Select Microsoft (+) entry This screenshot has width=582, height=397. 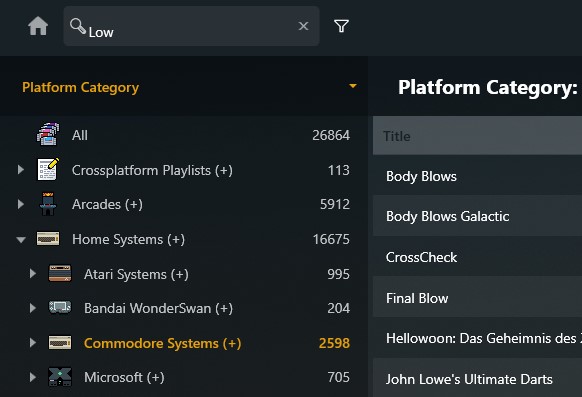click(124, 377)
